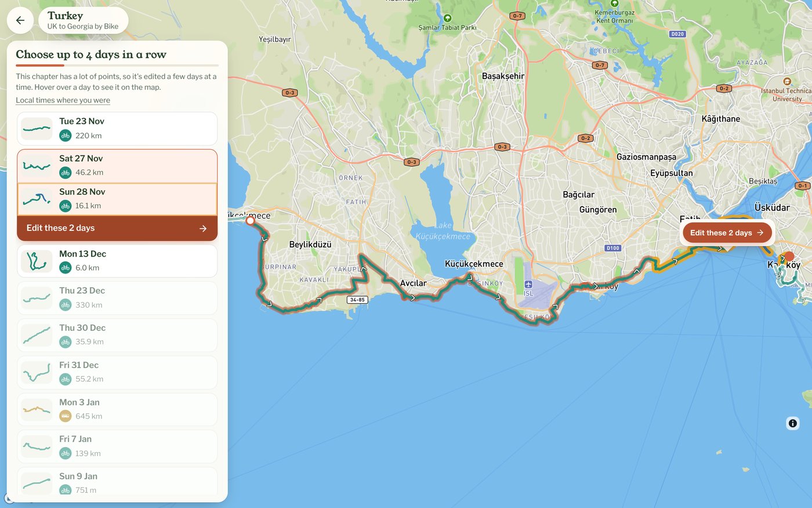Click the bus icon on Mon 3 Jan
Screen dimensions: 812x508
coord(66,416)
